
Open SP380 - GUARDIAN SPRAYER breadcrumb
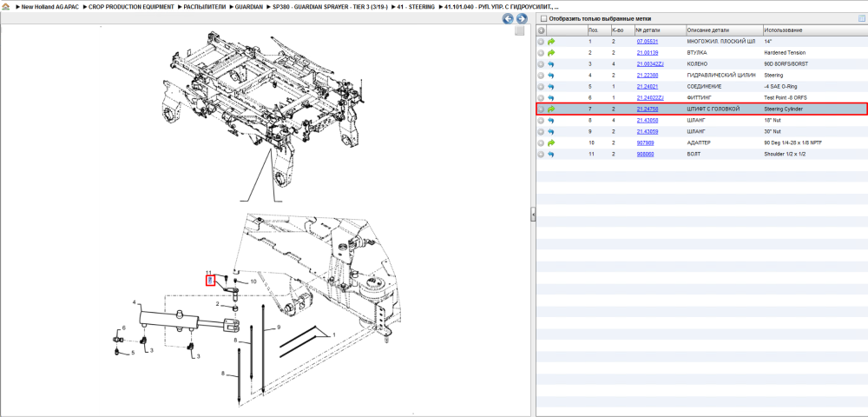[x=329, y=7]
